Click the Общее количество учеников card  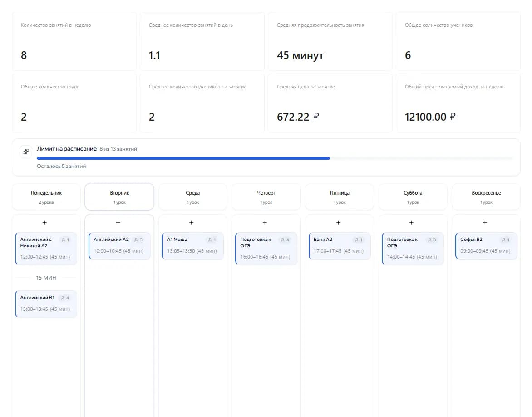point(458,41)
